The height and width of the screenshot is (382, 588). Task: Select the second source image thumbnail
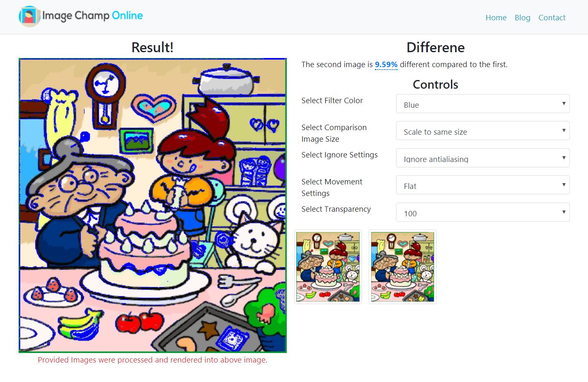(x=403, y=267)
